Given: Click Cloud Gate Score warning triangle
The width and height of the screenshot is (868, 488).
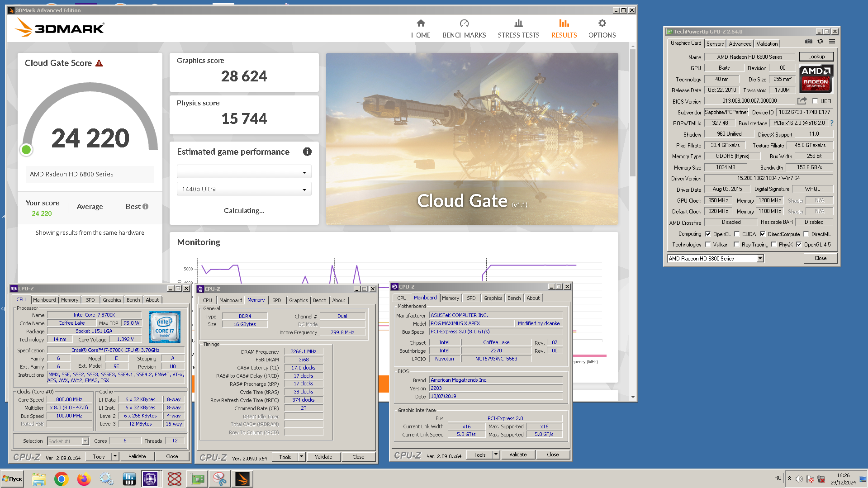Looking at the screenshot, I should point(99,63).
